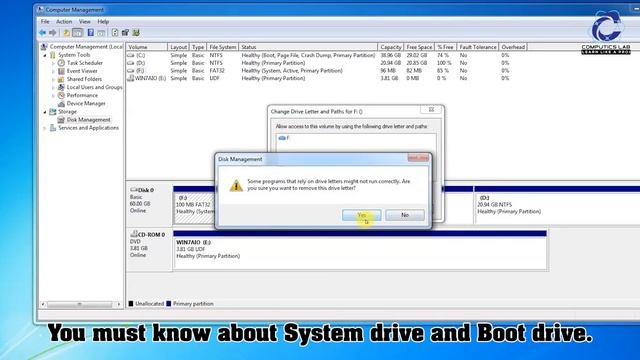Click the horizontal scrollbar thumb in the tree pane
Viewport: 640px width, 360px height.
click(x=80, y=304)
